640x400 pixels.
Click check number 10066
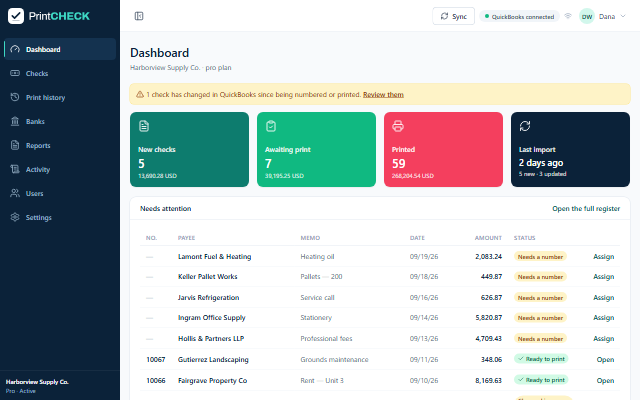pyautogui.click(x=156, y=380)
